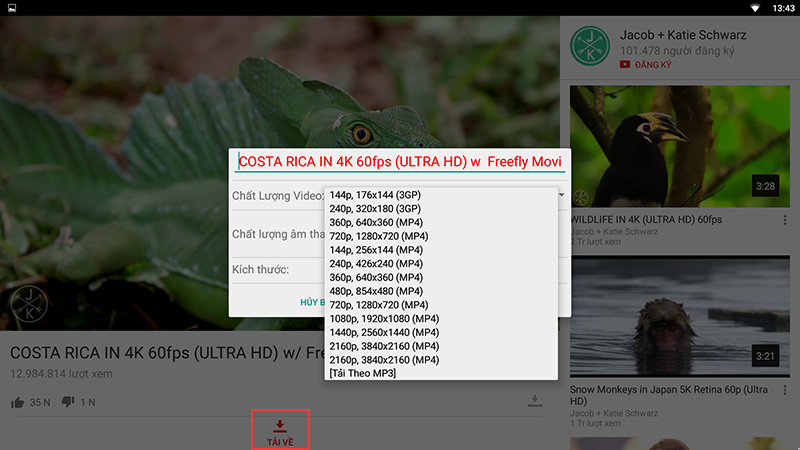Open Jacob + Katie Schwarz channel avatar

590,46
